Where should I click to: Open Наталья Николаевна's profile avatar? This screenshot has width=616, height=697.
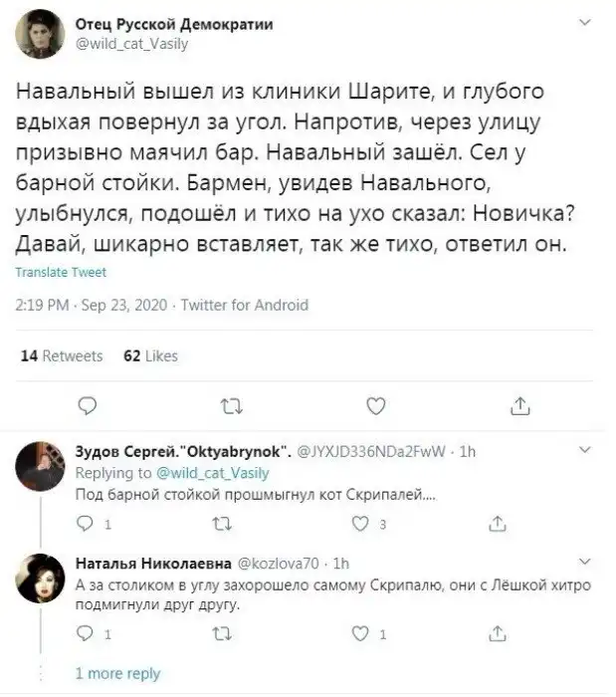[42, 577]
